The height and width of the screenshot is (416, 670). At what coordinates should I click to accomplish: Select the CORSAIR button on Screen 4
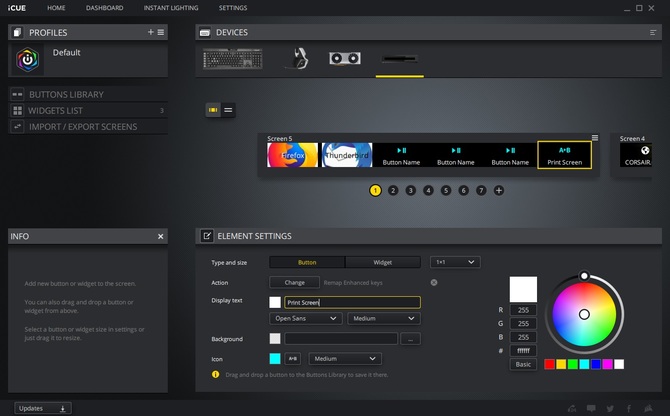pyautogui.click(x=636, y=155)
